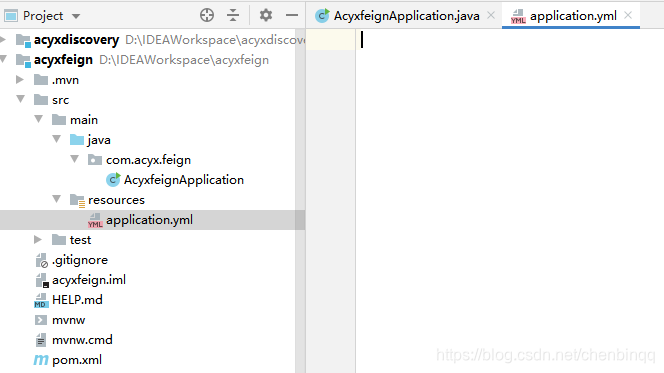Select the mvnw file
Image resolution: width=664 pixels, height=373 pixels.
[x=69, y=320]
